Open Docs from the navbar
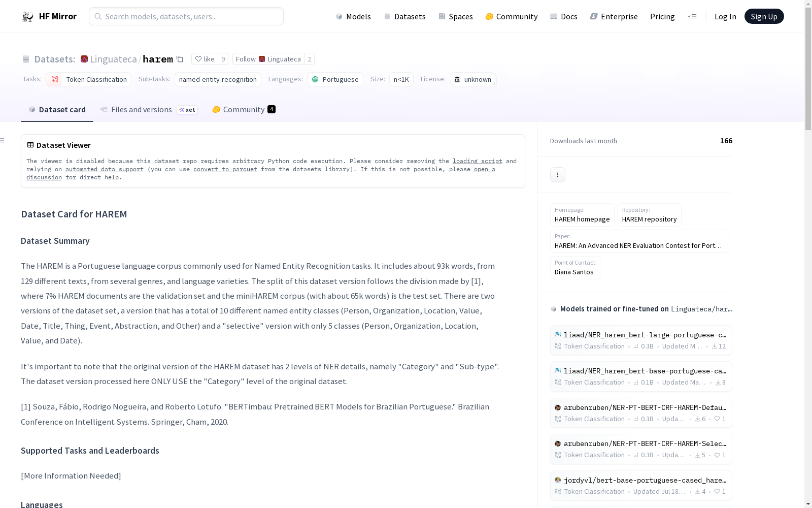This screenshot has width=812, height=508. click(x=564, y=16)
